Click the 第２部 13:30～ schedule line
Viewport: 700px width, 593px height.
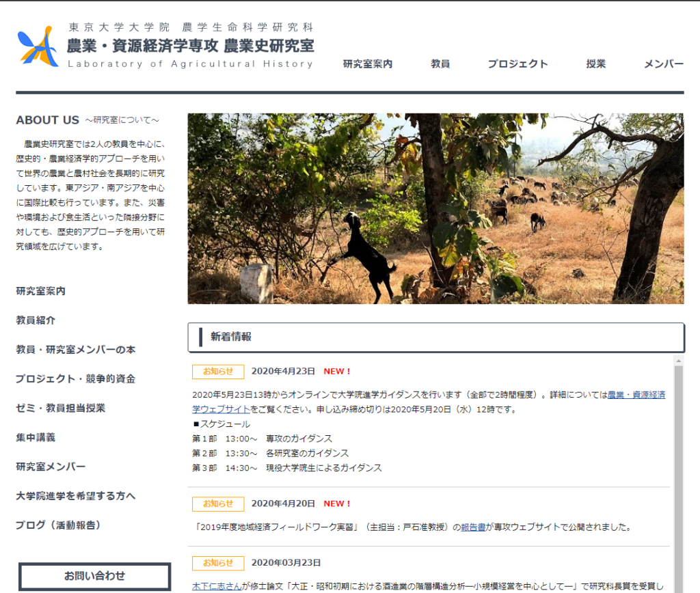pyautogui.click(x=270, y=454)
